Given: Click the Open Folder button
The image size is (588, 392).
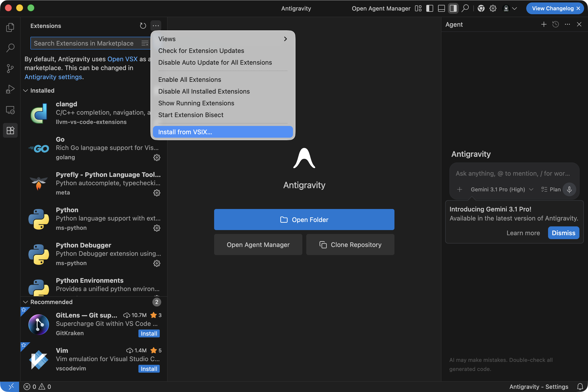Looking at the screenshot, I should coord(304,220).
